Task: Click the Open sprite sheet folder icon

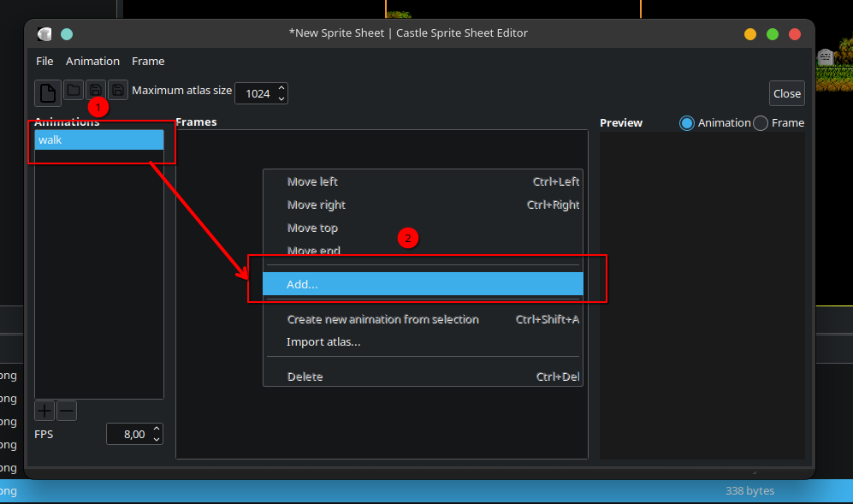Action: pos(74,90)
